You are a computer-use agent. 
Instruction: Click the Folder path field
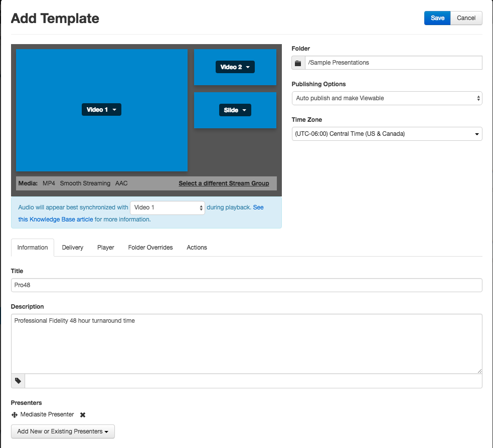(x=393, y=63)
